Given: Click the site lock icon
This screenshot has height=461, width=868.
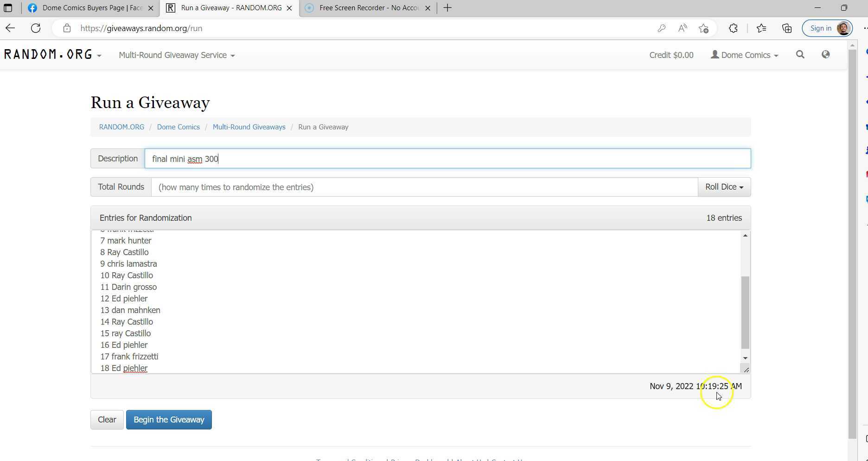Looking at the screenshot, I should click(67, 28).
